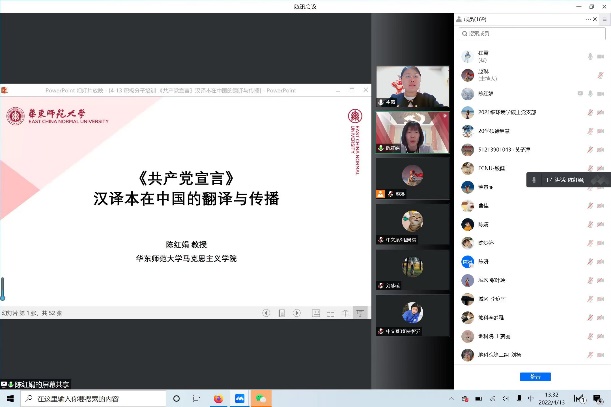Viewport: 611px width, 407px height.
Task: Open Task View on the taskbar
Action: (196, 398)
